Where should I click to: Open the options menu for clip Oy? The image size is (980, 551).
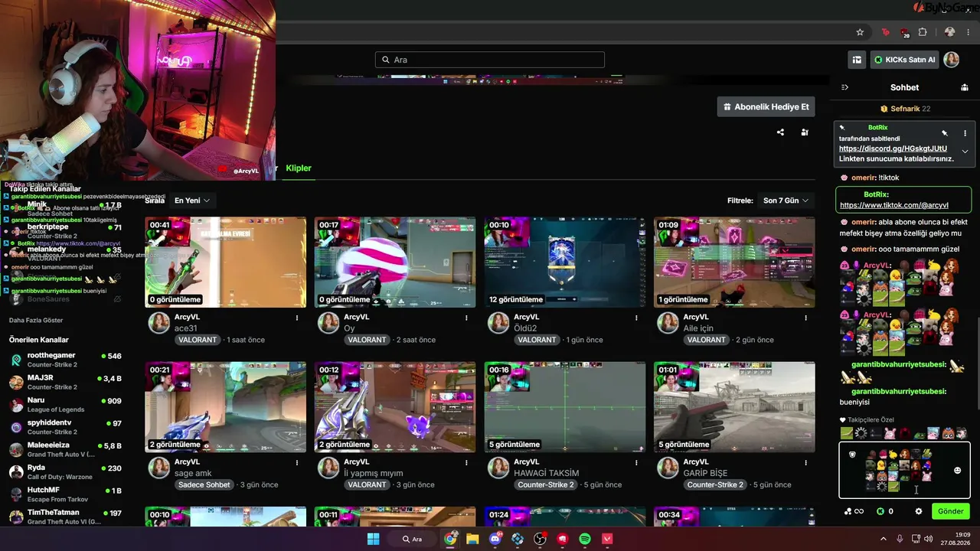point(467,318)
